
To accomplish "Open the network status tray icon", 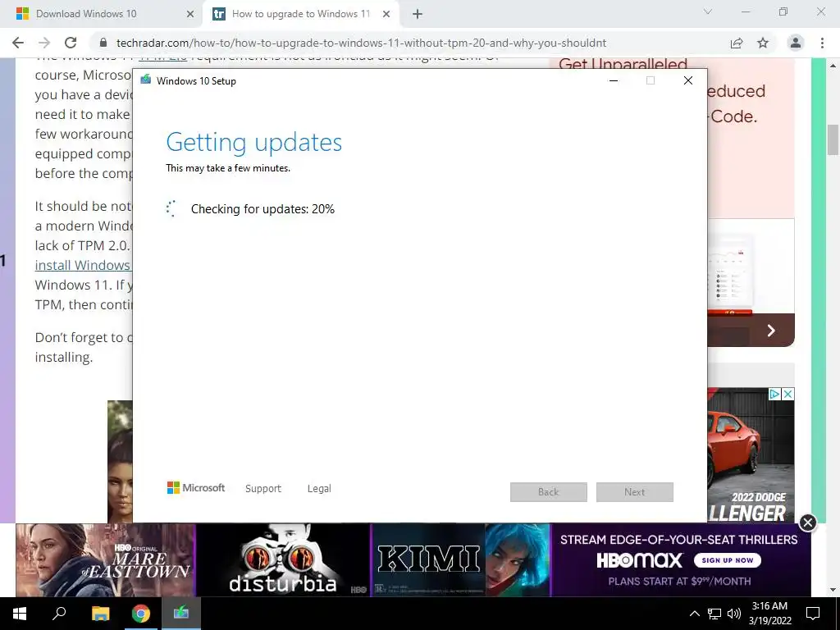I will pos(714,614).
